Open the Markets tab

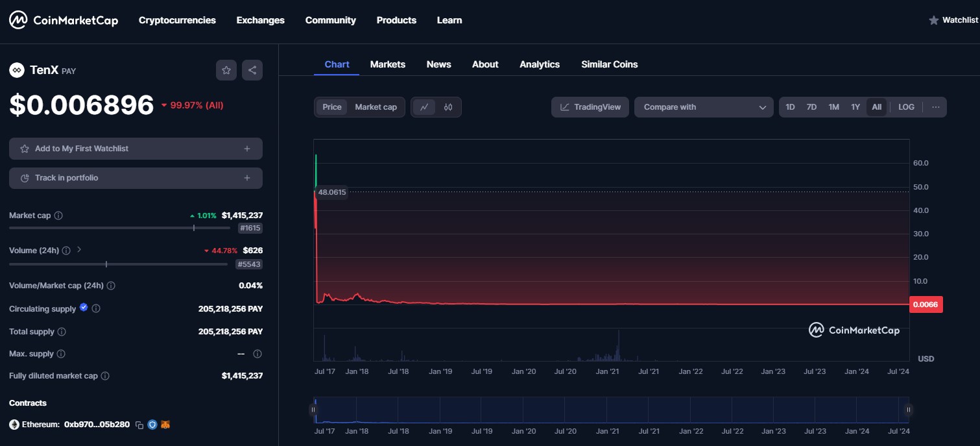coord(387,64)
